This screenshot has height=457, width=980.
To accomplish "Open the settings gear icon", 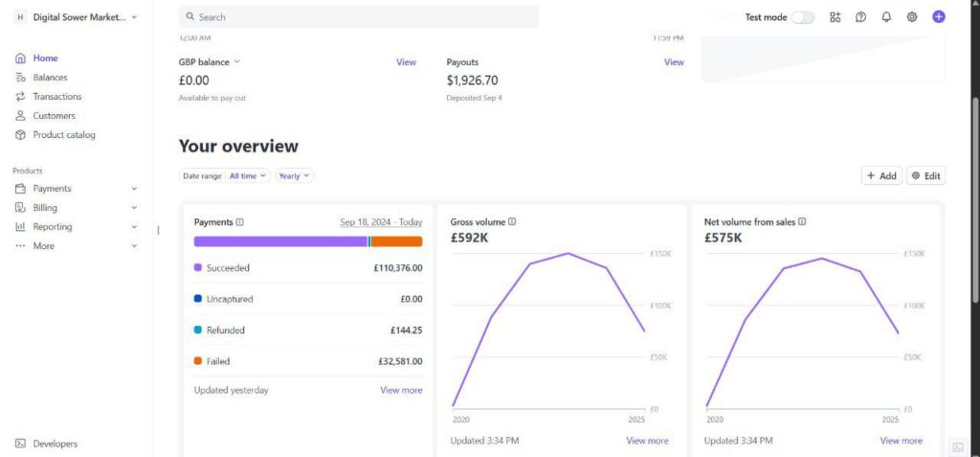I will click(912, 17).
